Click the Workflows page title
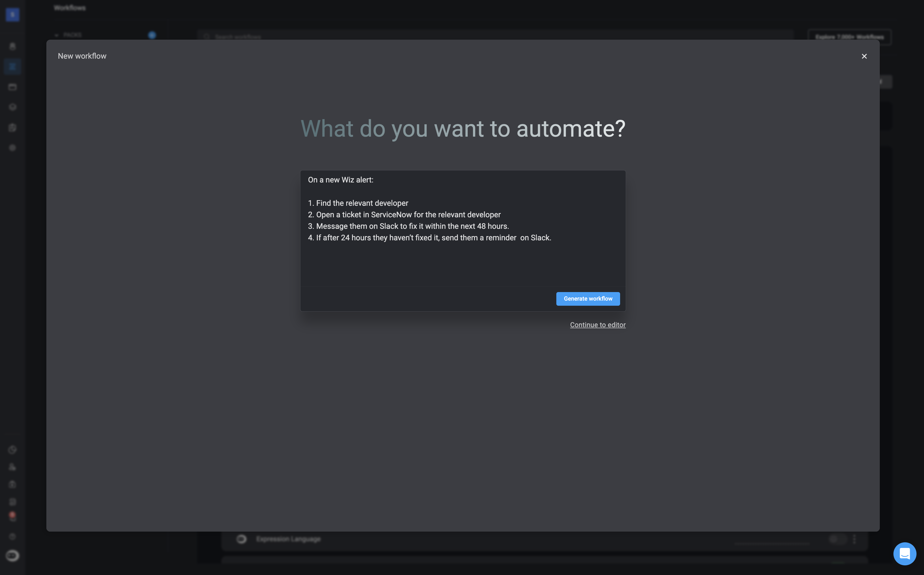 point(70,8)
